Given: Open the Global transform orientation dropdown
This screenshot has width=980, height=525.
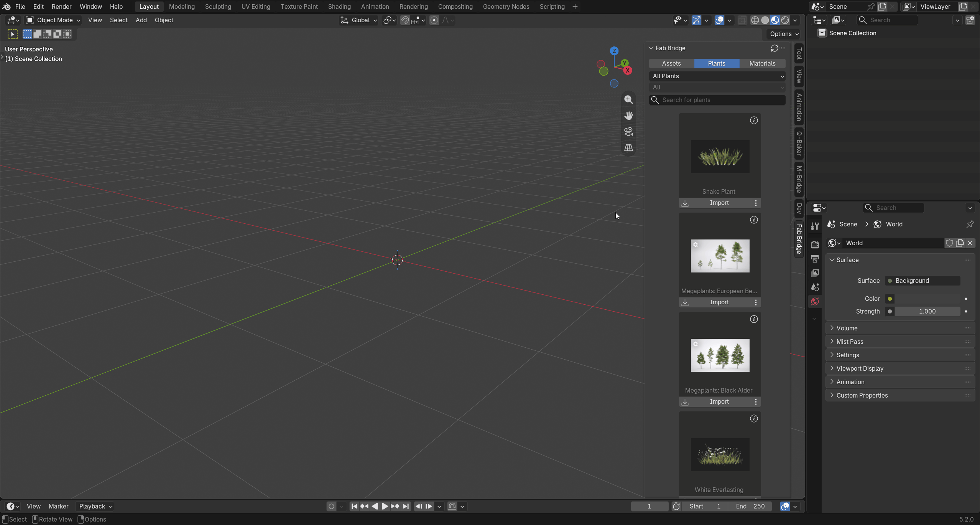Looking at the screenshot, I should coord(358,20).
